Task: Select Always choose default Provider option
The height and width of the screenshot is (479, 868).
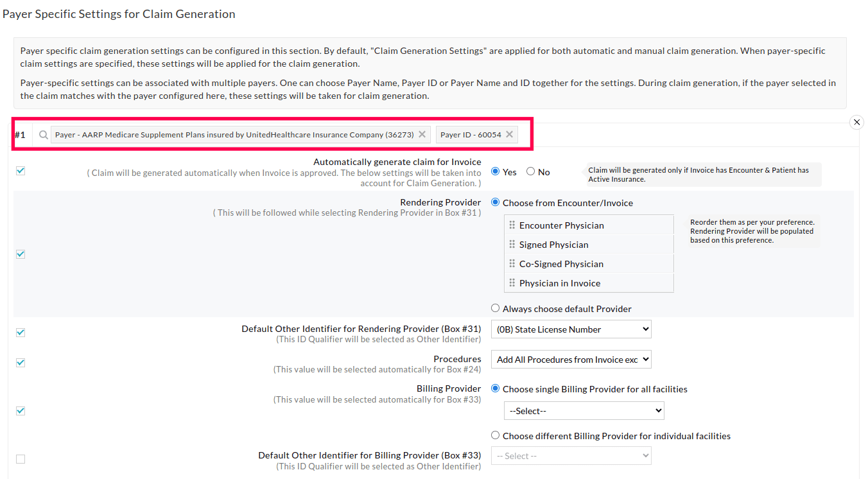Action: click(x=495, y=308)
